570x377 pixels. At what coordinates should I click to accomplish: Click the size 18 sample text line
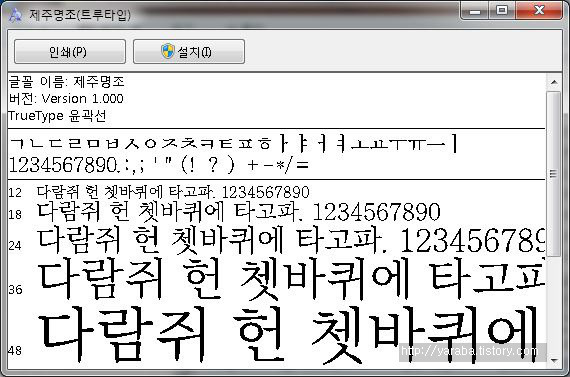[238, 212]
